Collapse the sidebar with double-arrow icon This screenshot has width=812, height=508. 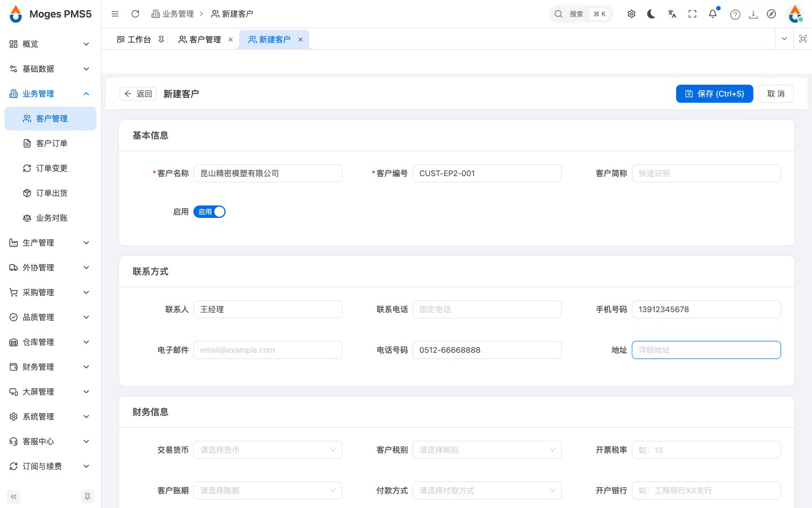tap(14, 497)
